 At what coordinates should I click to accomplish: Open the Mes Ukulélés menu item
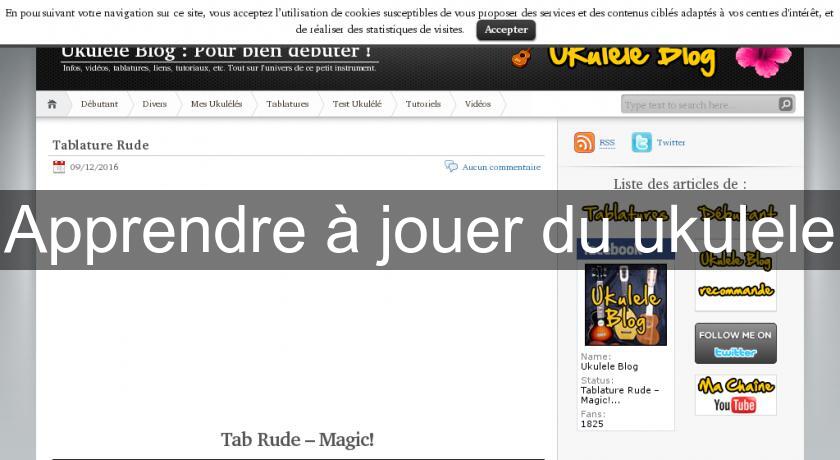coord(216,104)
